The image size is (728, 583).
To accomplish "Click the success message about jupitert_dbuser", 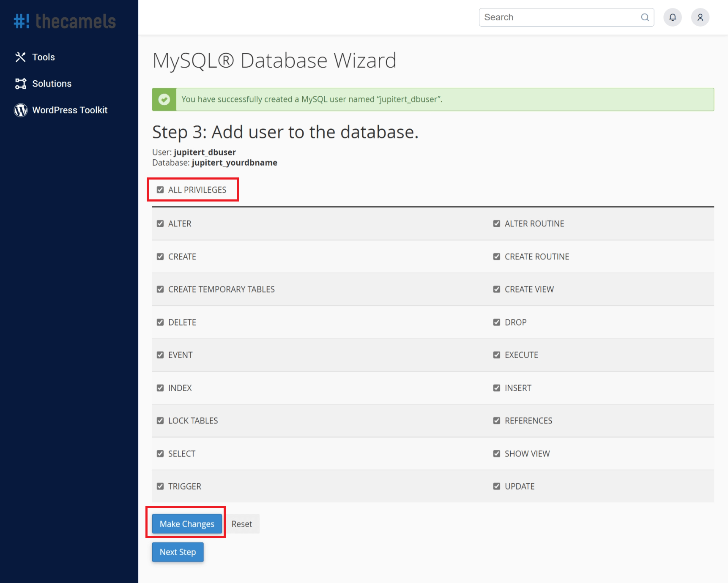I will coord(312,99).
